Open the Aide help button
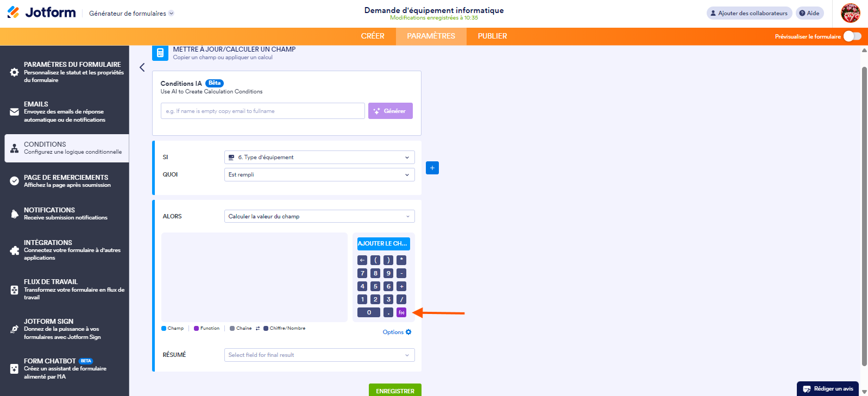The height and width of the screenshot is (396, 868). 809,13
